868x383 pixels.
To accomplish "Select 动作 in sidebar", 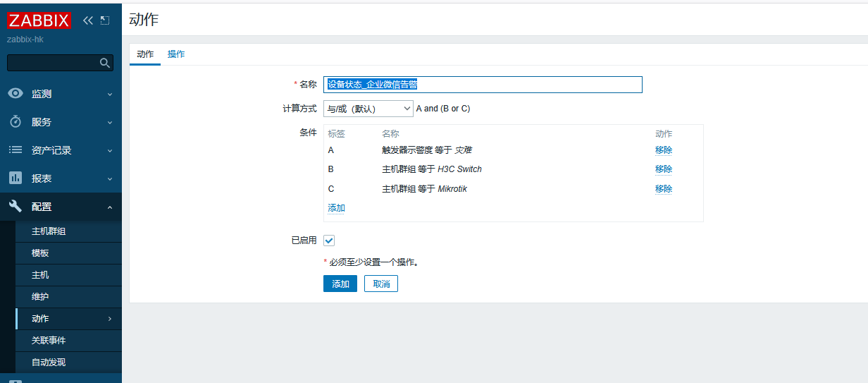I will 68,319.
